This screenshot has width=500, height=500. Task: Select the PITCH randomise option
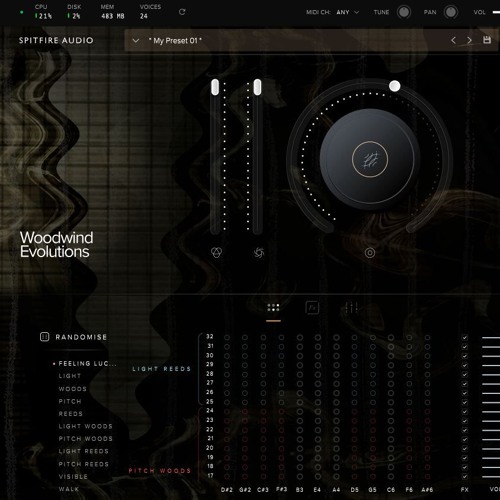tap(70, 401)
